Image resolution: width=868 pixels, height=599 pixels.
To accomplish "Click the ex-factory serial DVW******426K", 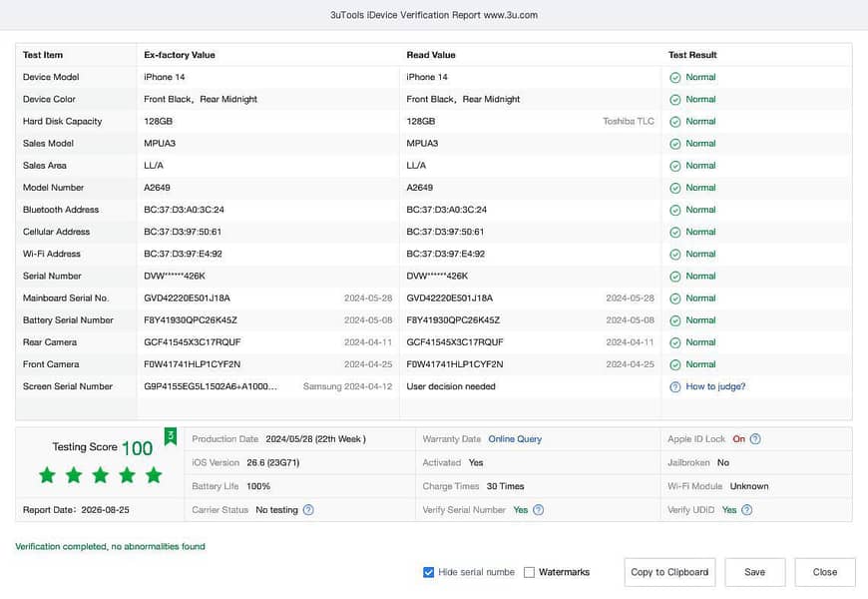I will 175,276.
